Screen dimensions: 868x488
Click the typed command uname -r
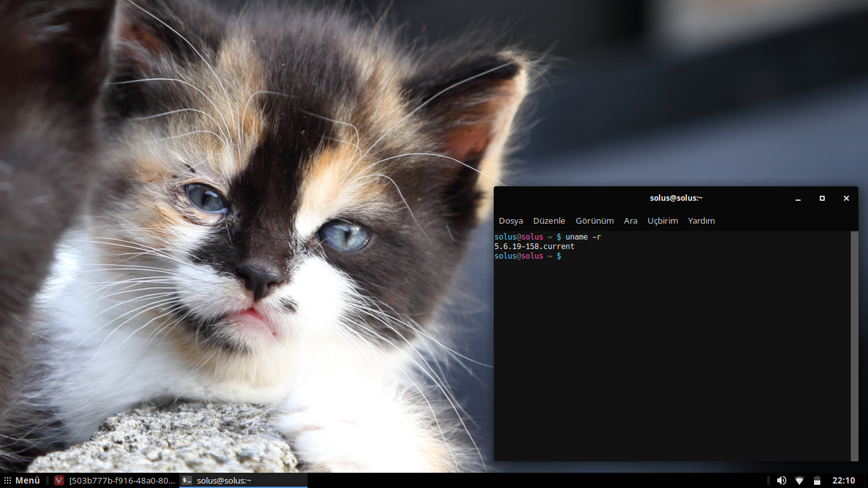pos(583,237)
